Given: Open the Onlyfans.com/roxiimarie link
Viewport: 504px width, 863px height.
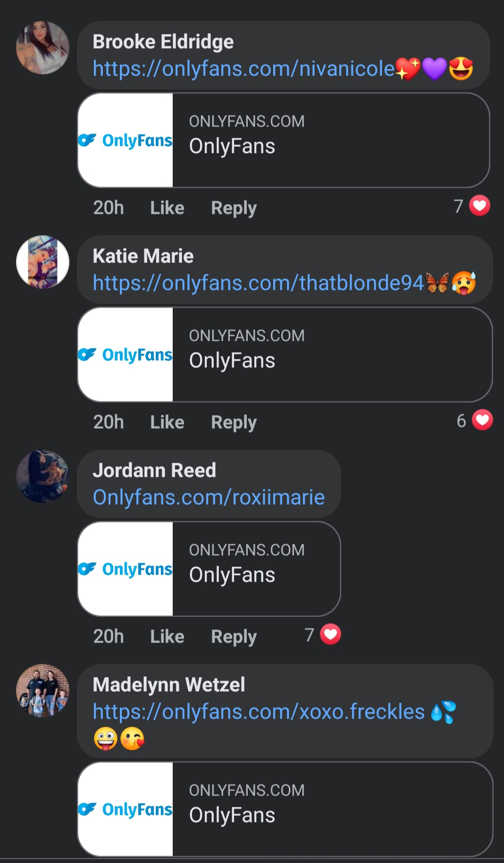Looking at the screenshot, I should pos(209,498).
